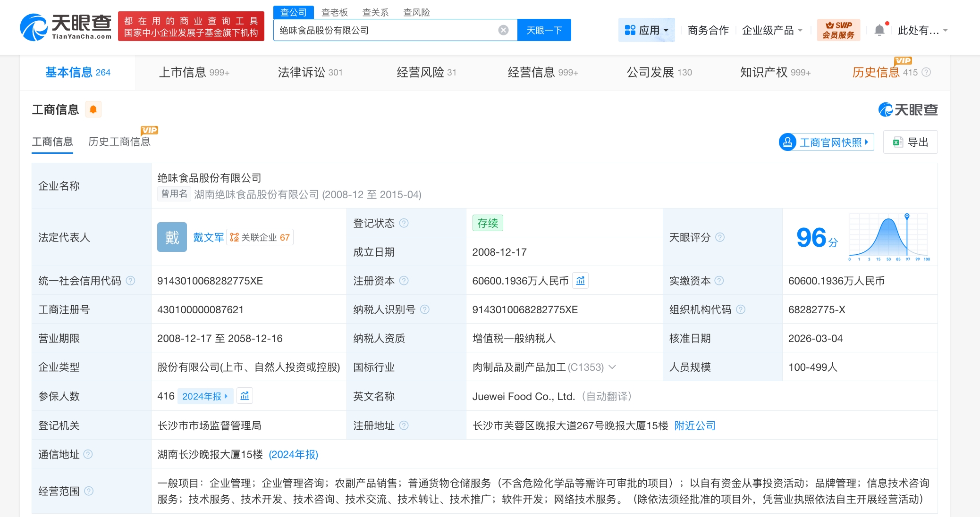This screenshot has width=980, height=517.
Task: Click the capital change icon beside 注册资本
Action: 580,280
